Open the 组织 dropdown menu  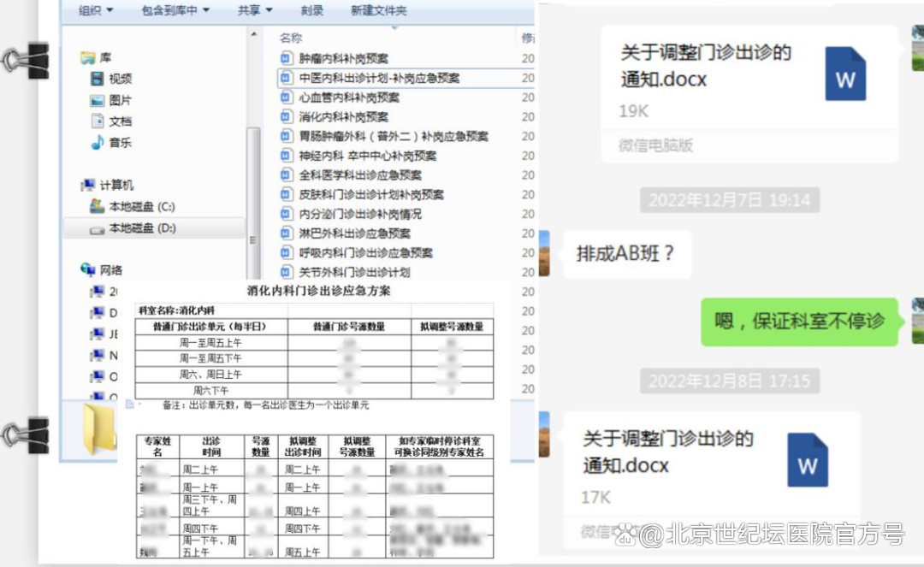coord(96,10)
